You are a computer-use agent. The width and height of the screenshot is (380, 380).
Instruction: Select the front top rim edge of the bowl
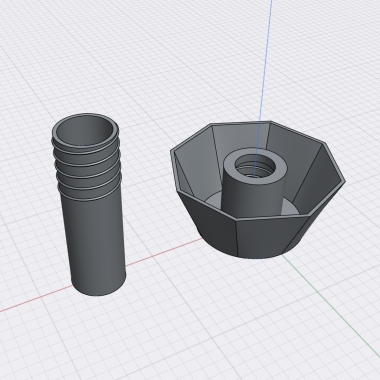(272, 218)
